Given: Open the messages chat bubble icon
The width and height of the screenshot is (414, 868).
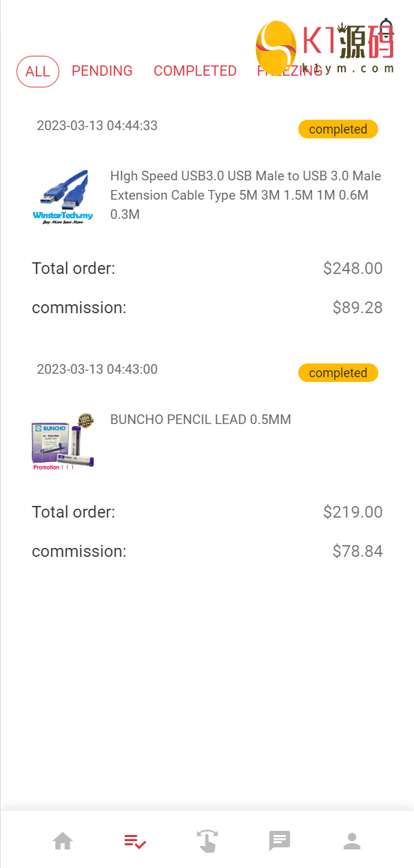Looking at the screenshot, I should pos(279,840).
